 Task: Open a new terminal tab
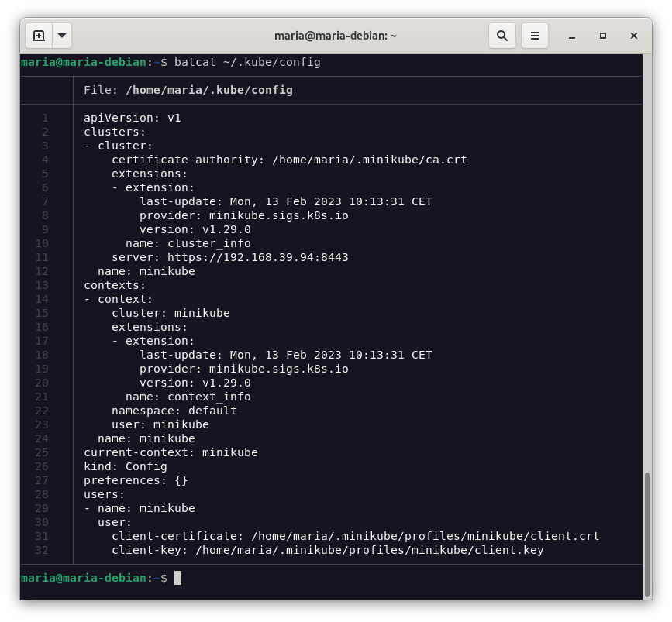click(x=39, y=36)
